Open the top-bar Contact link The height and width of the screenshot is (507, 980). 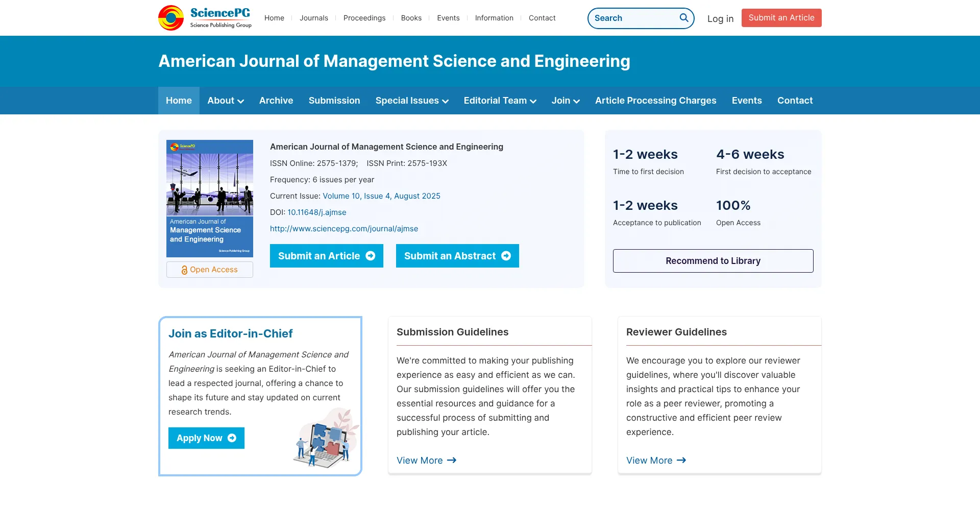click(x=542, y=18)
